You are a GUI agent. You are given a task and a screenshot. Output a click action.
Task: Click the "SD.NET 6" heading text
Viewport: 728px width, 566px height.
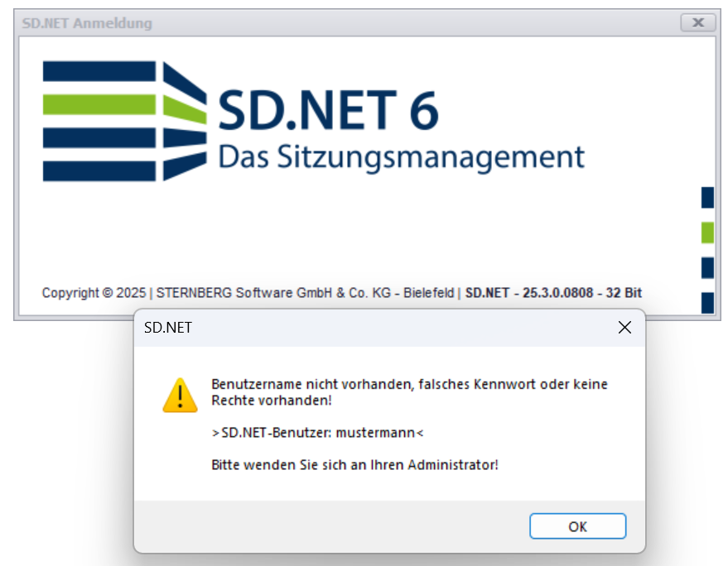pyautogui.click(x=328, y=110)
